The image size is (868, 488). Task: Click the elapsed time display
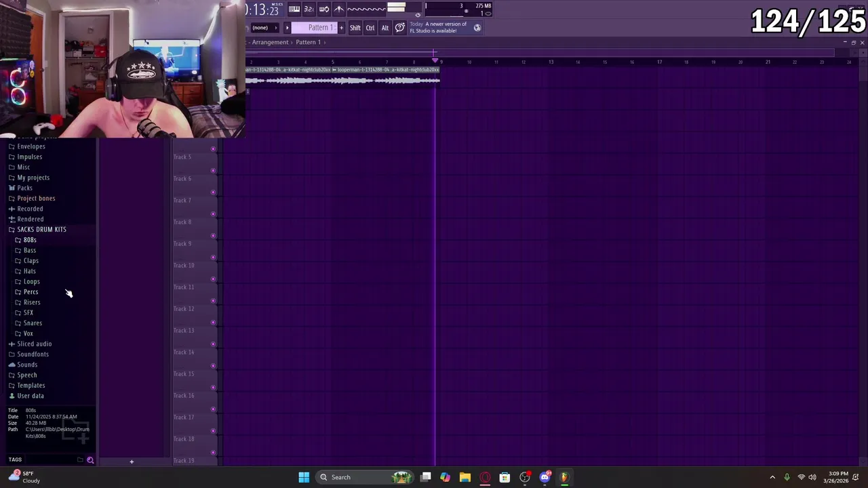pos(263,9)
